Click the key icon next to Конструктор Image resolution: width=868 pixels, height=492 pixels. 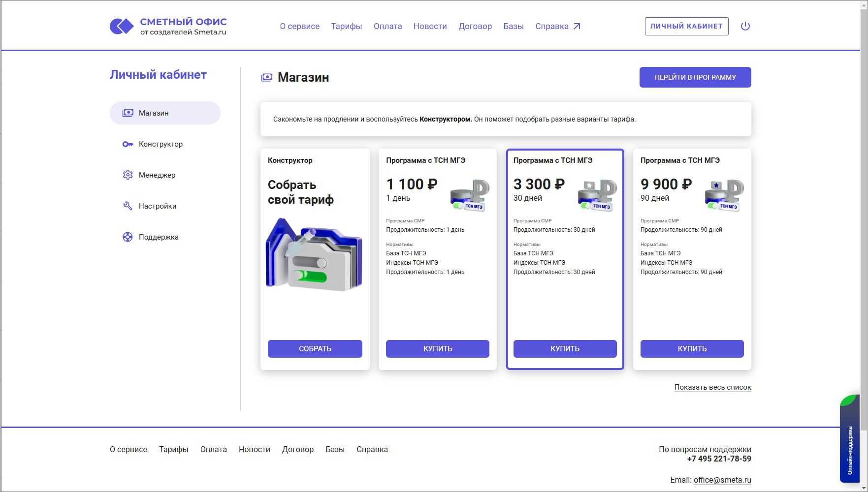tap(128, 144)
